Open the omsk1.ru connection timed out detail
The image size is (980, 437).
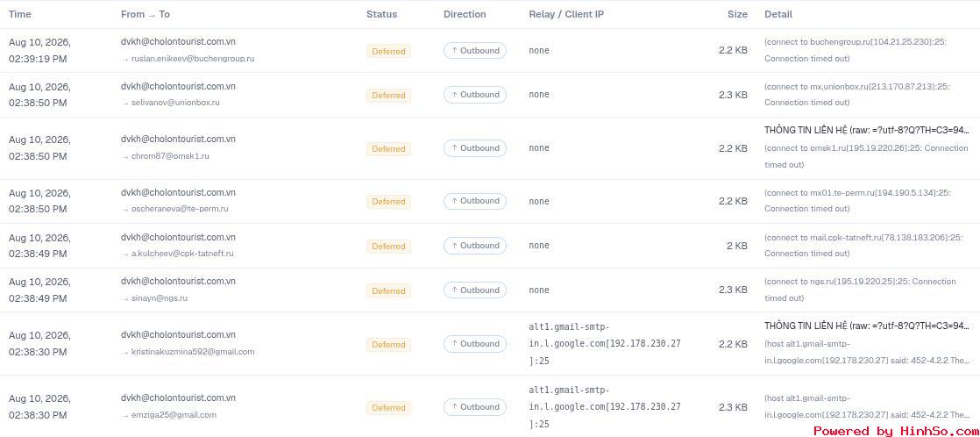[x=866, y=156]
